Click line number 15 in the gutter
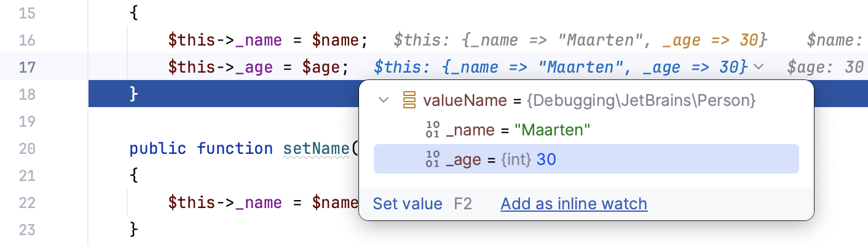Viewport: 868px width, 245px height. click(27, 13)
